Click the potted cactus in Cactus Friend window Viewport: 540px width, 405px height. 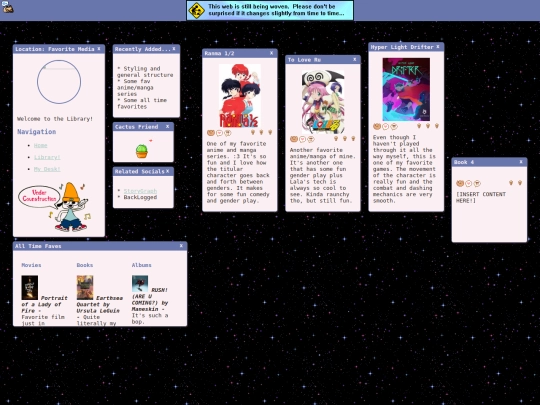pos(142,151)
